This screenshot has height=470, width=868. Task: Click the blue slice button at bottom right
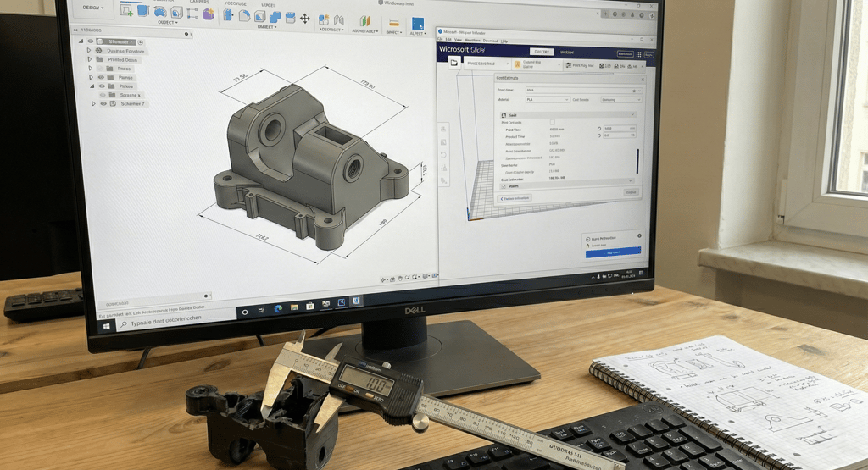point(613,252)
